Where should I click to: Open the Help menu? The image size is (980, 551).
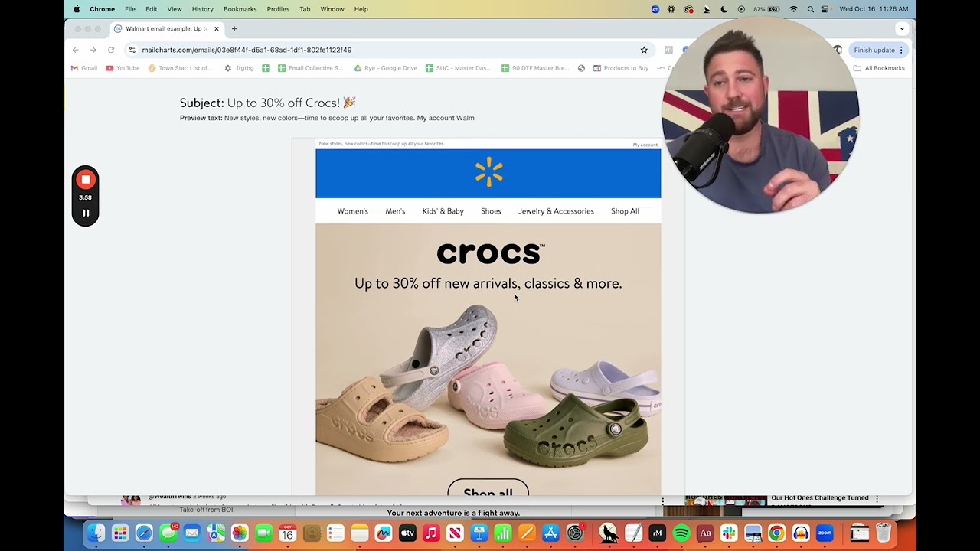tap(361, 9)
